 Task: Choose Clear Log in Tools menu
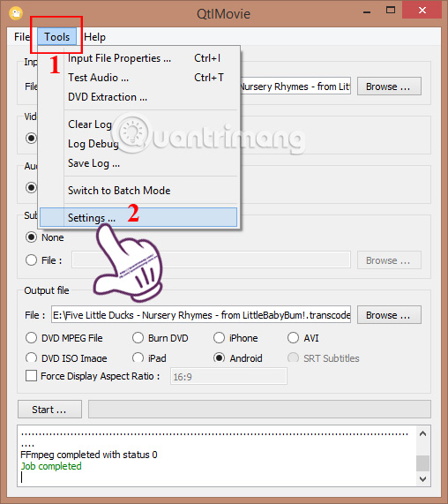click(x=138, y=124)
